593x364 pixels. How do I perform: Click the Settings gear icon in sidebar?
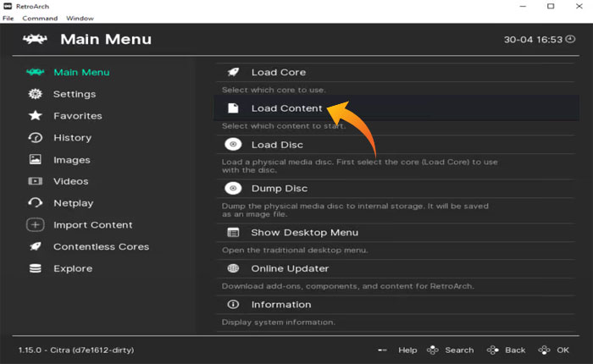click(36, 94)
